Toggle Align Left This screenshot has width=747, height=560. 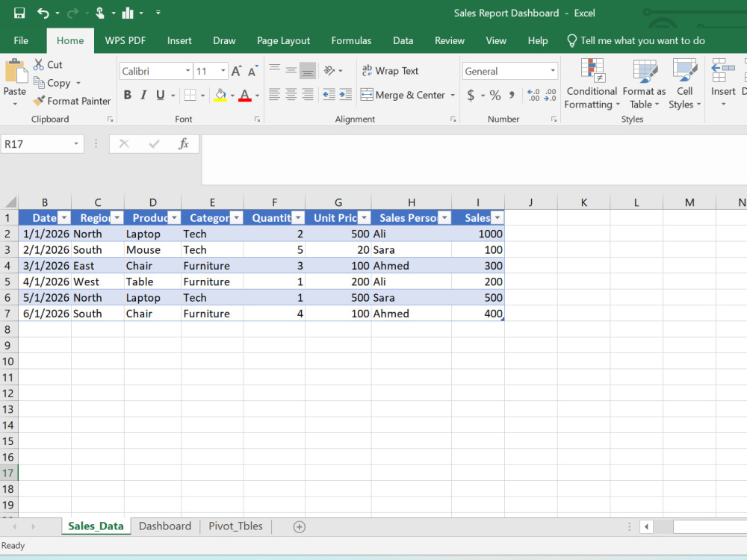(x=274, y=94)
